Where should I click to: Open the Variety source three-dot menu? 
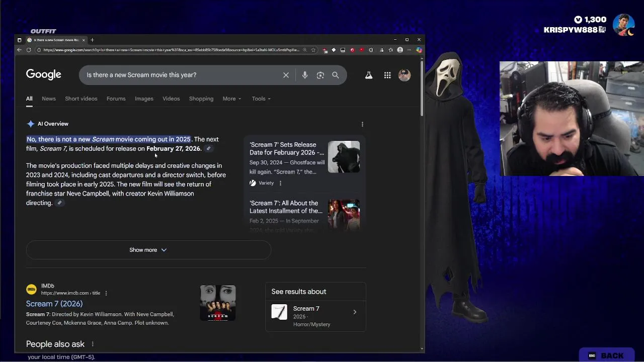(280, 183)
